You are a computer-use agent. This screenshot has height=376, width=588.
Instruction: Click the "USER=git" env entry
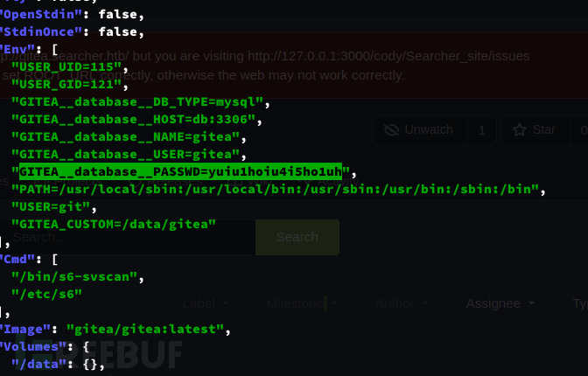[x=51, y=207]
